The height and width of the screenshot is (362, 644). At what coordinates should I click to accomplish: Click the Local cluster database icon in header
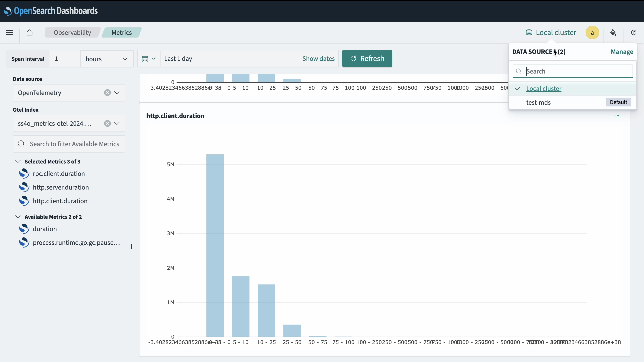529,32
